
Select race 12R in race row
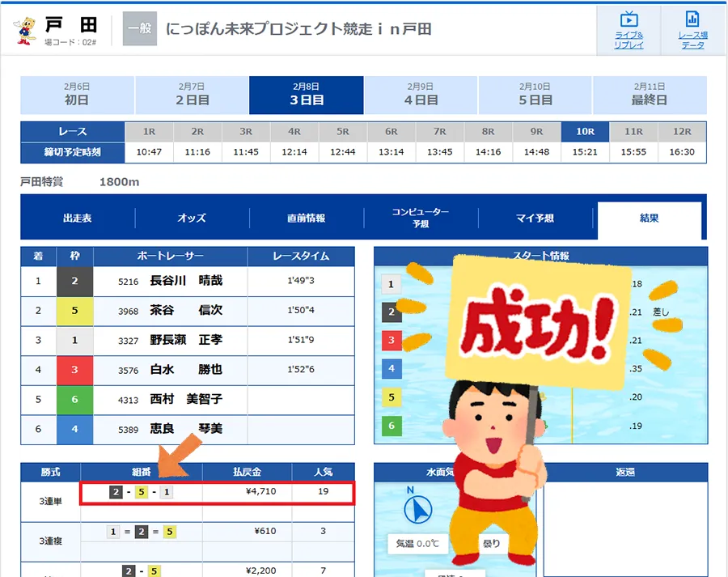[x=681, y=131]
